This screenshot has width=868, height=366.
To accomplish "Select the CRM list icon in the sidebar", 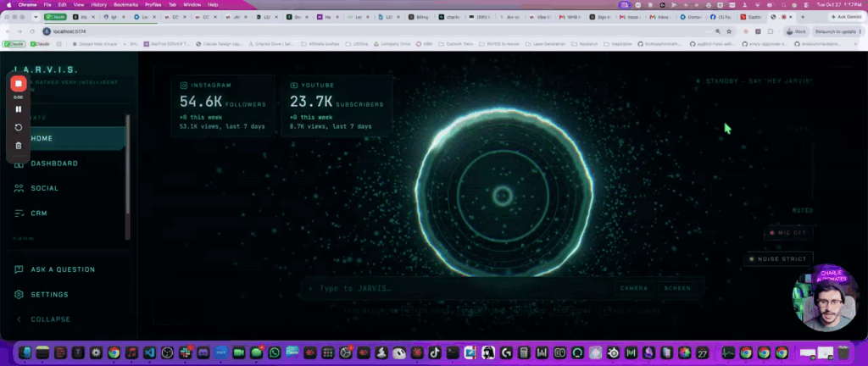I will [x=19, y=213].
